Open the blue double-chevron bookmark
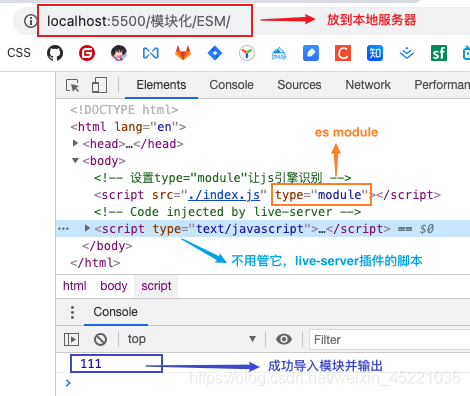470x396 pixels. click(407, 53)
